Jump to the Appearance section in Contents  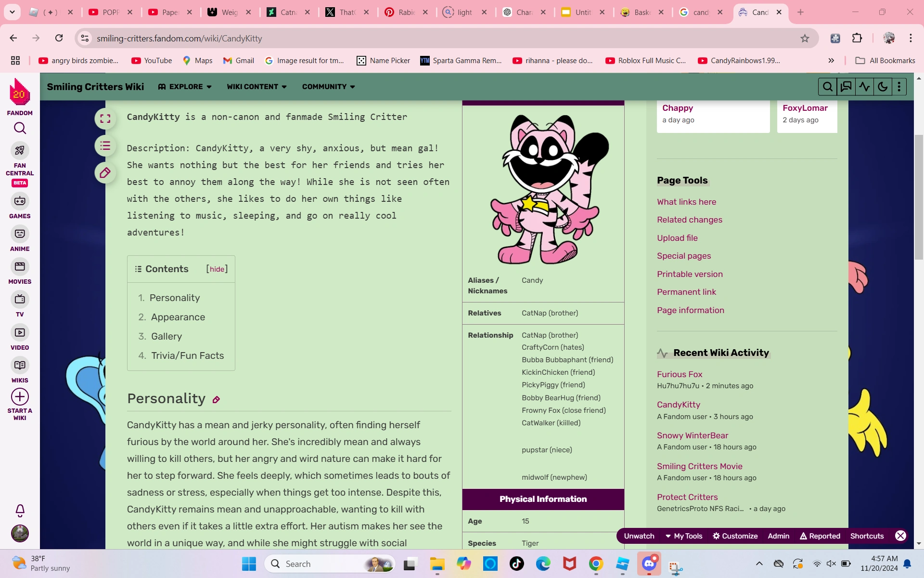click(178, 317)
